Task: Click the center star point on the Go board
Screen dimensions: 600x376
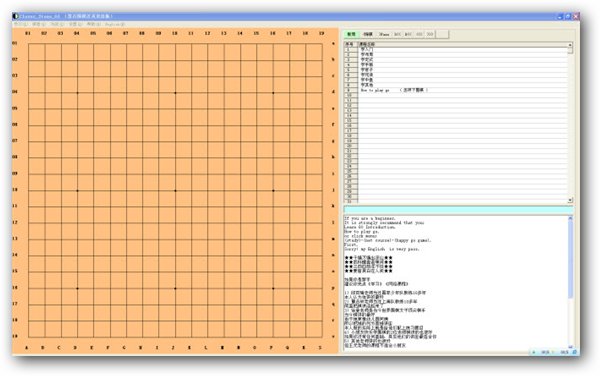Action: tap(175, 190)
